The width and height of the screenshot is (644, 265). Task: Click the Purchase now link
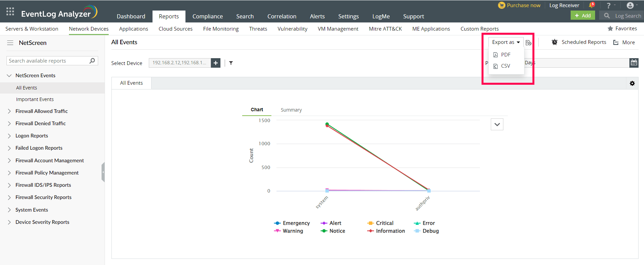coord(523,5)
